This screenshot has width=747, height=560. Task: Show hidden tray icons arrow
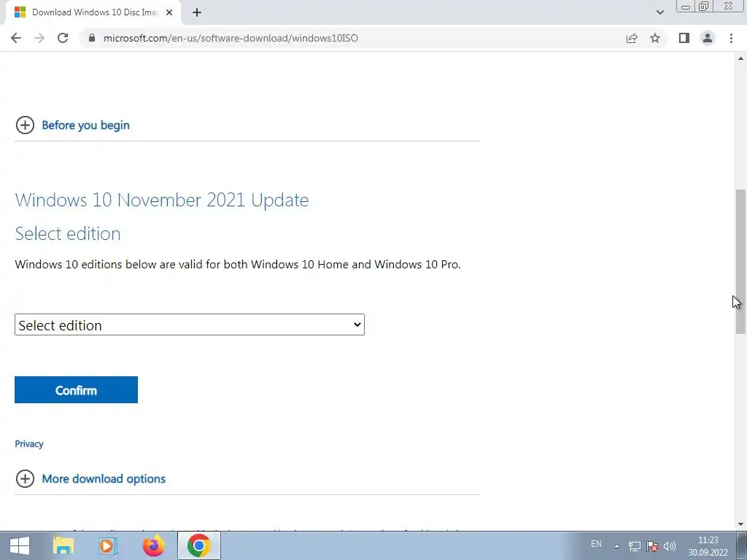tap(616, 546)
